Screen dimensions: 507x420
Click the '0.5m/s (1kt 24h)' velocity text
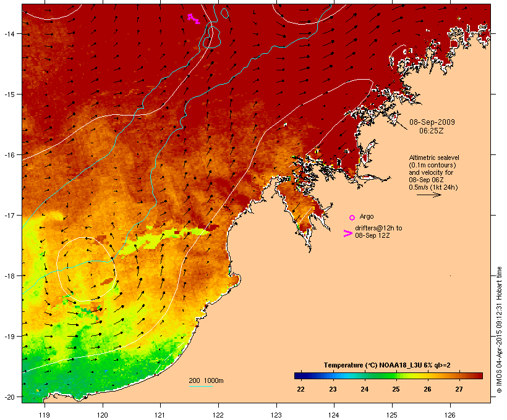433,187
